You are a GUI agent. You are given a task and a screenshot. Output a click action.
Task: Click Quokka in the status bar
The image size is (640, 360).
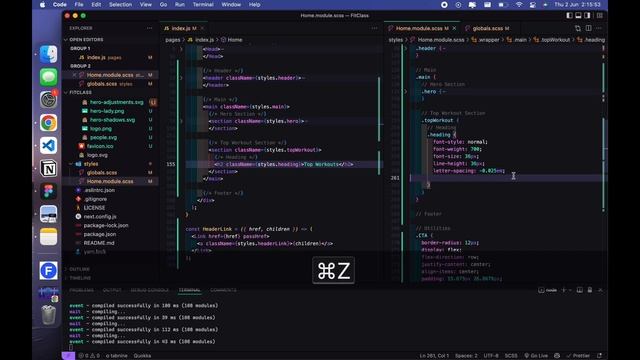142,356
